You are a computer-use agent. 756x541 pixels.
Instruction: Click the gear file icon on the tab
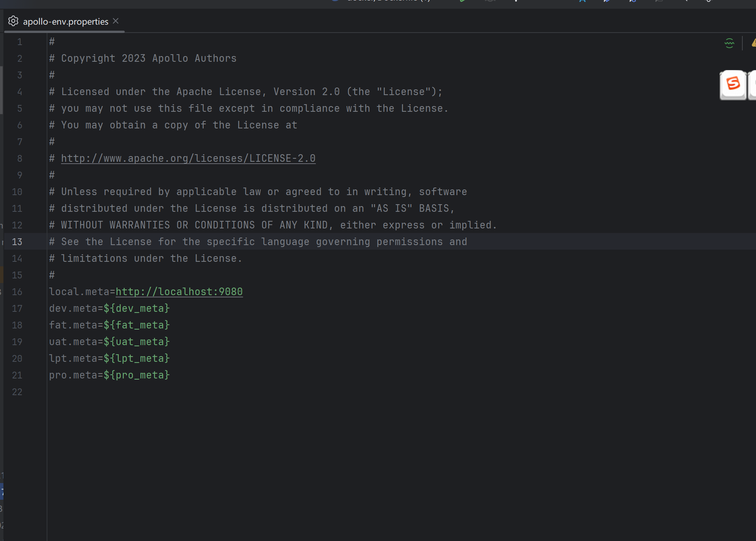pos(13,21)
